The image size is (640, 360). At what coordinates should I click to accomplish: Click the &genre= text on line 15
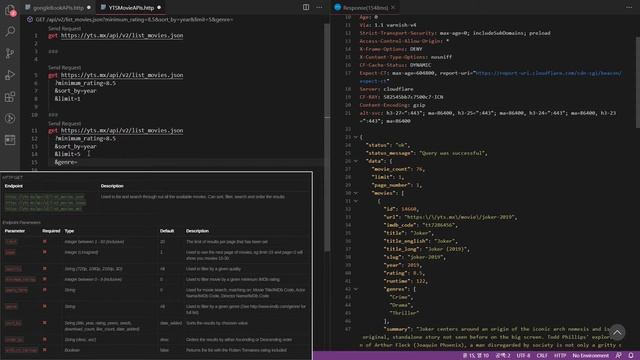[66, 162]
